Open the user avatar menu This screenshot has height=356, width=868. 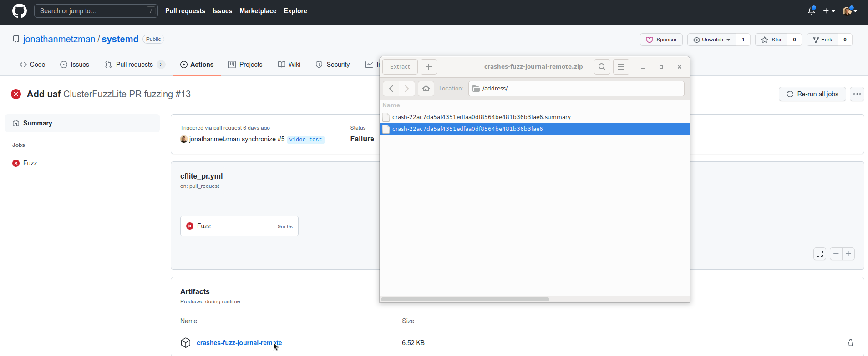[x=849, y=11]
